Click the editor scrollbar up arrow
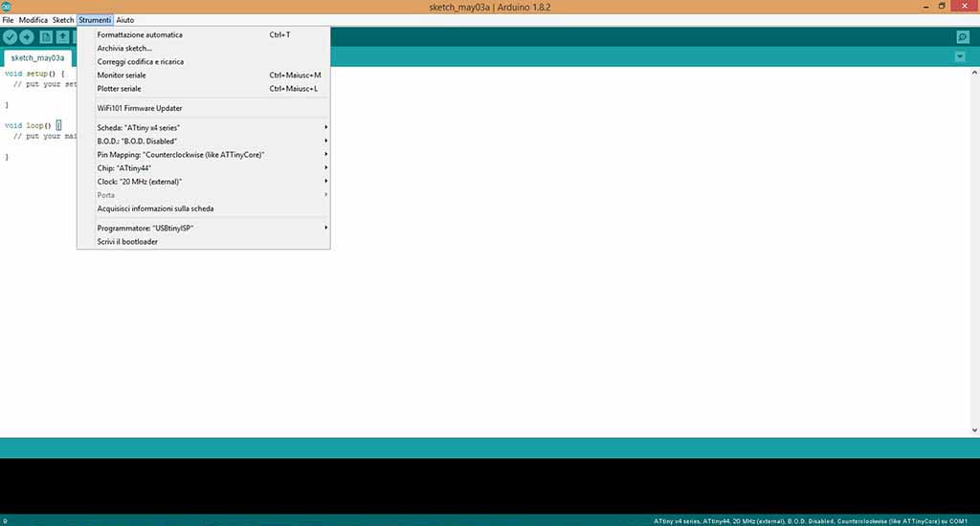The width and height of the screenshot is (980, 526). tap(974, 73)
